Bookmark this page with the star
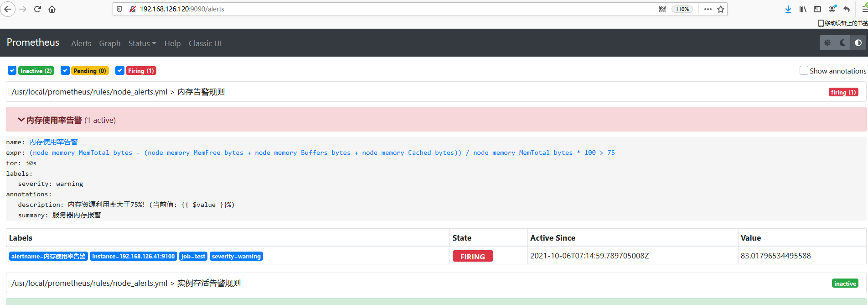This screenshot has width=868, height=305. coord(721,9)
